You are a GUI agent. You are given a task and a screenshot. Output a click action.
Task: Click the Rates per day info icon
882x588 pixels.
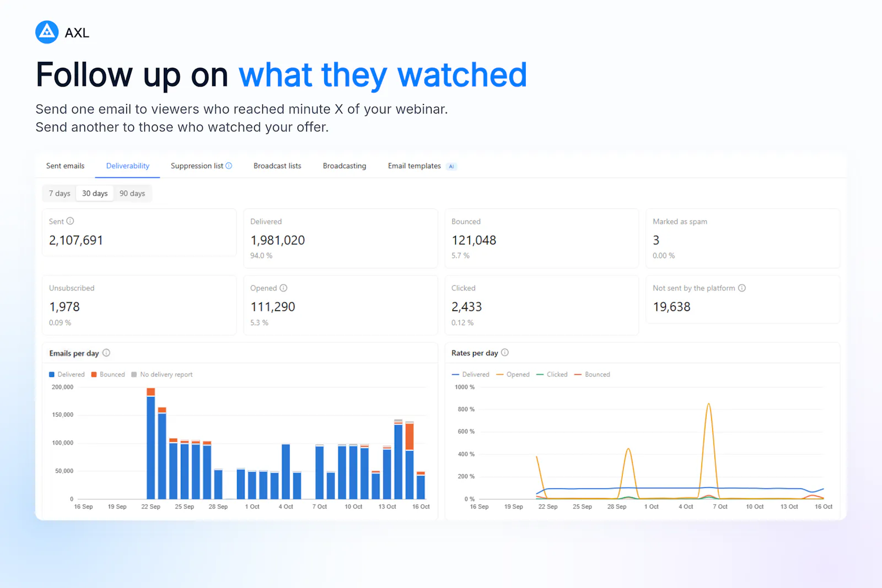pos(505,353)
